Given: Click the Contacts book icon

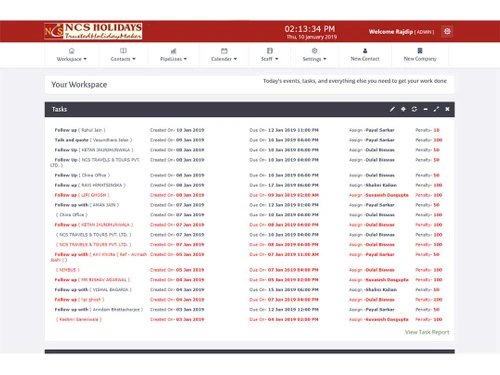Looking at the screenshot, I should tap(123, 51).
